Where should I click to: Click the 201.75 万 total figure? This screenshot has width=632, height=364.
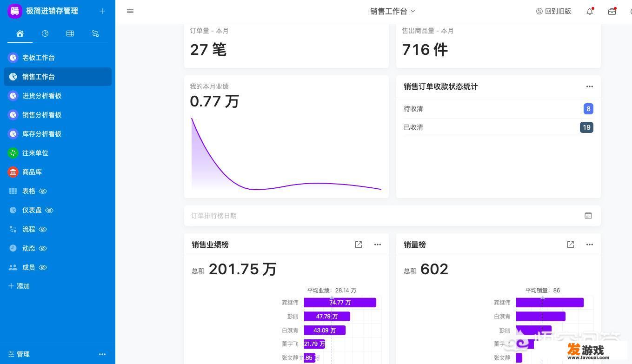[x=242, y=269]
